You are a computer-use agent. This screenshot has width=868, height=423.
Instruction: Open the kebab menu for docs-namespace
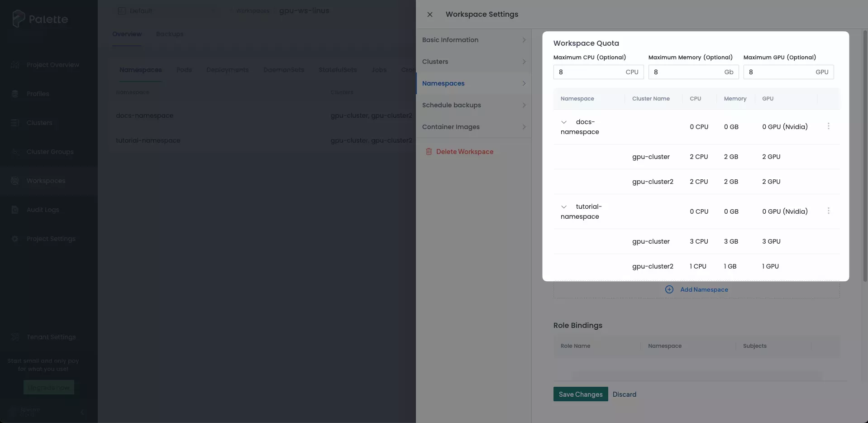pyautogui.click(x=829, y=126)
